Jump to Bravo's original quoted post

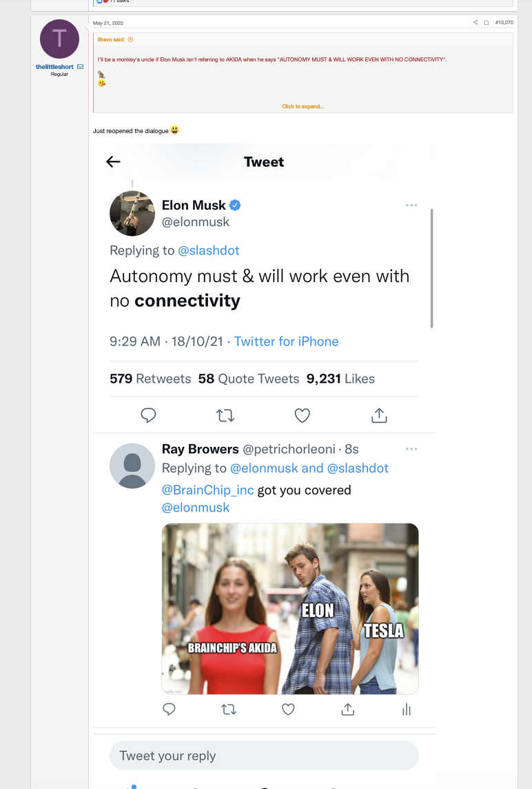click(131, 39)
